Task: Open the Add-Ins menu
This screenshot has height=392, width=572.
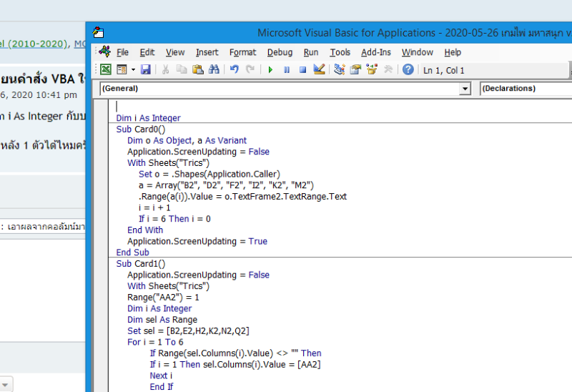Action: (x=376, y=52)
